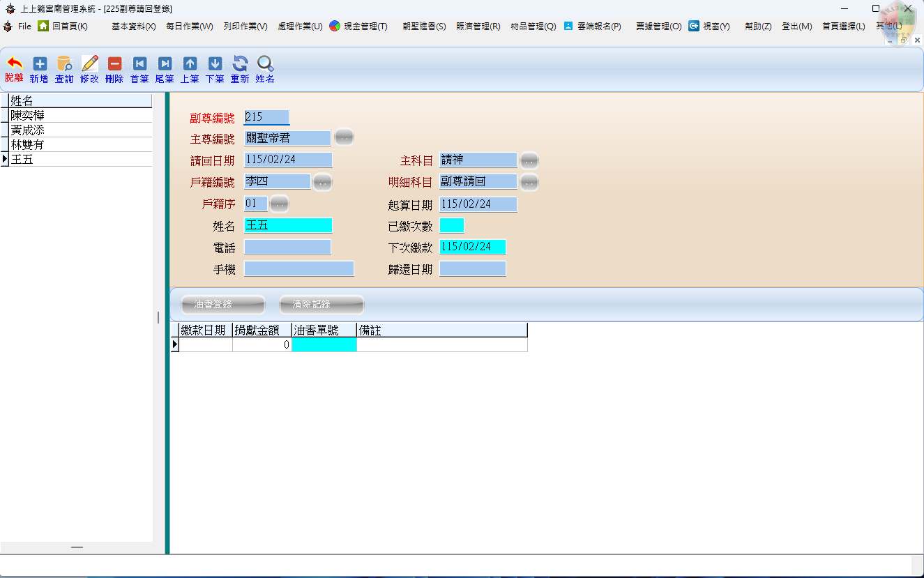Go to previous record with 上筆
The image size is (924, 578).
click(x=190, y=64)
